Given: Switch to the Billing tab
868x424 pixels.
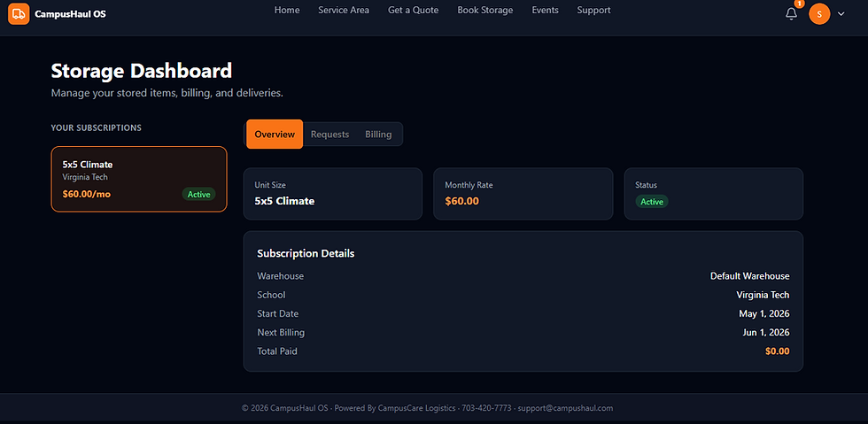Looking at the screenshot, I should tap(379, 134).
